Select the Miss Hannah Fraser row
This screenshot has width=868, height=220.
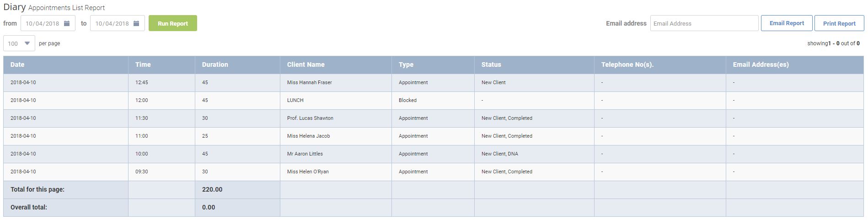coord(434,83)
